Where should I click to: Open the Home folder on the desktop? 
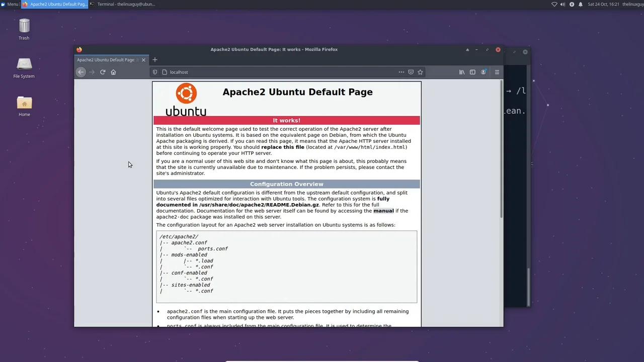pos(24,104)
